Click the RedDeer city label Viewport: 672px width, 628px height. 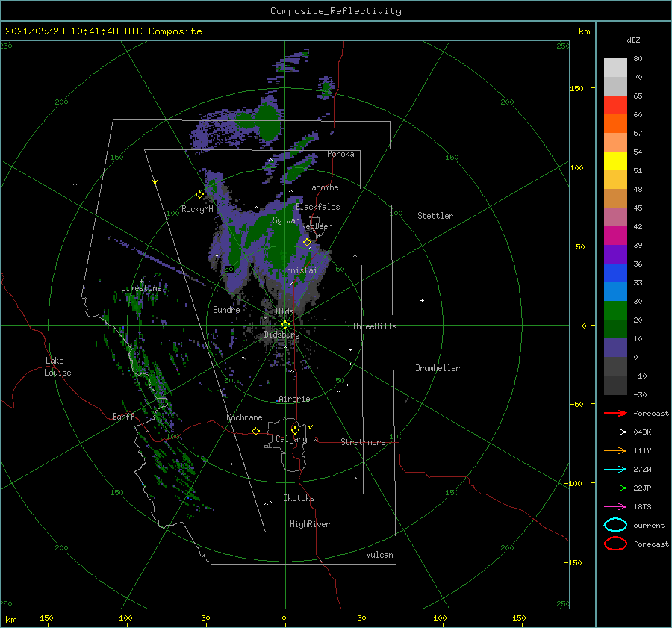(317, 226)
